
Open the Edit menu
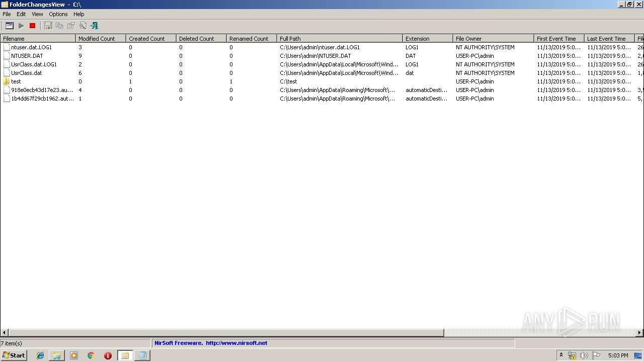click(x=21, y=14)
